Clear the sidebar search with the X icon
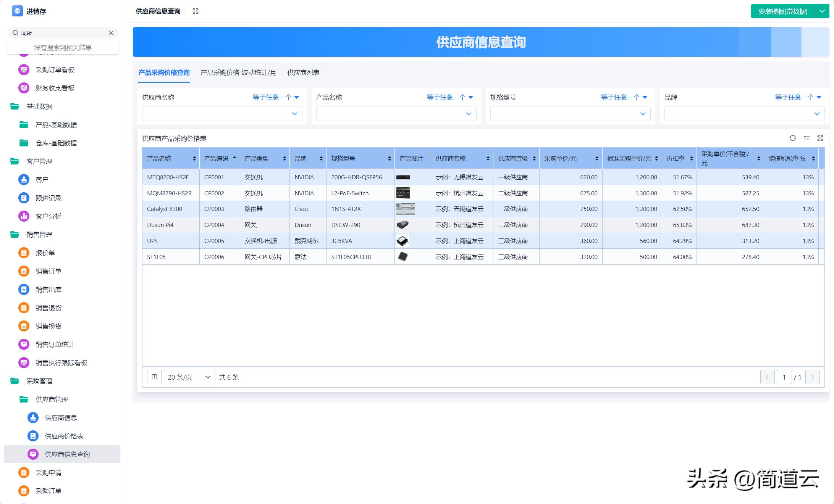This screenshot has height=504, width=834. (111, 33)
